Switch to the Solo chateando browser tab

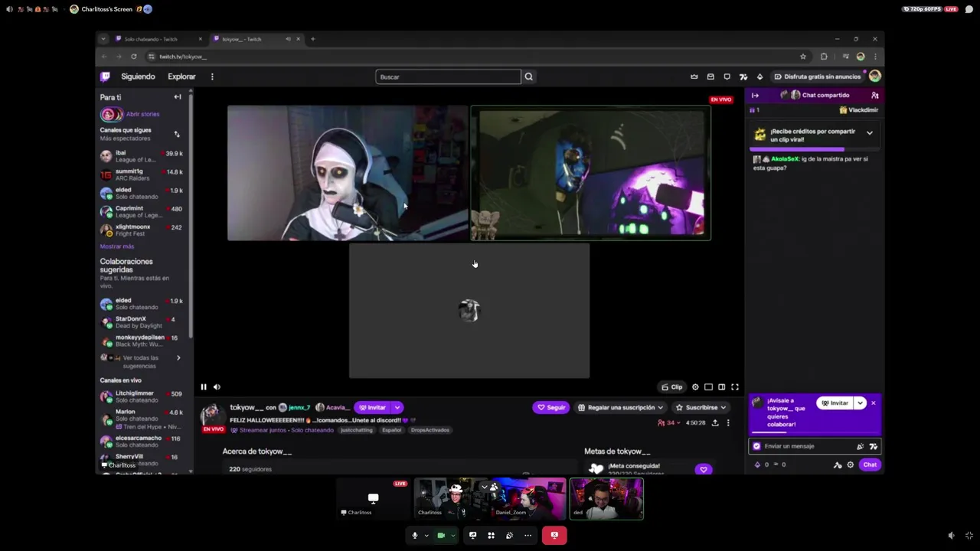(157, 39)
